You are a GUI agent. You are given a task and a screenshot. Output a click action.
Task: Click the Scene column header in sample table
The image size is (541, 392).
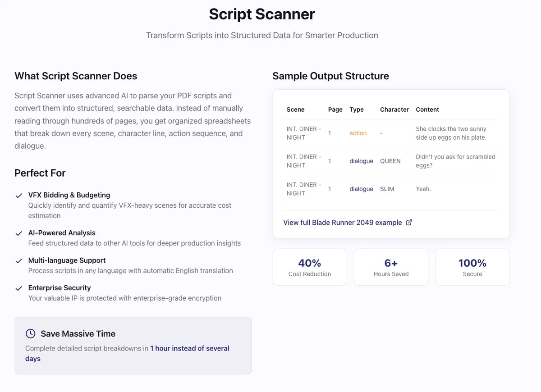(x=295, y=109)
